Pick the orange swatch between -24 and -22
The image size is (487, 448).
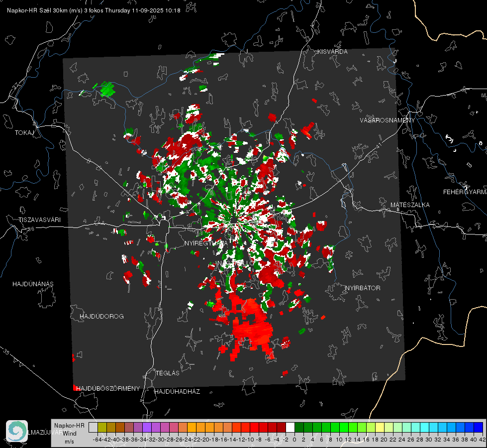point(192,427)
